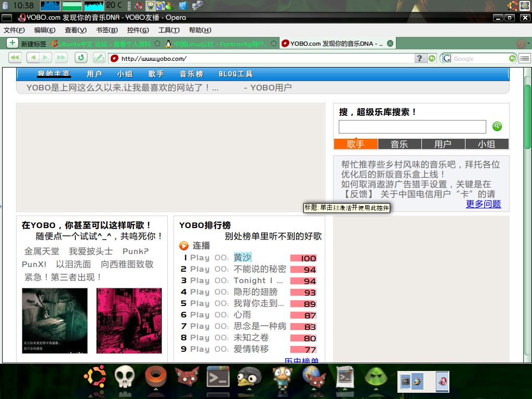532x399 pixels.
Task: Click the orange 连播 play icon
Action: click(x=183, y=246)
